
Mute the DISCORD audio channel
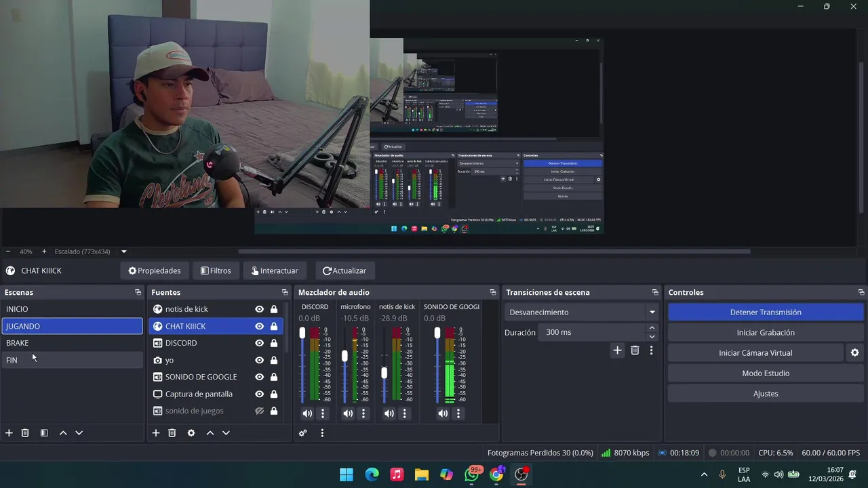click(307, 413)
